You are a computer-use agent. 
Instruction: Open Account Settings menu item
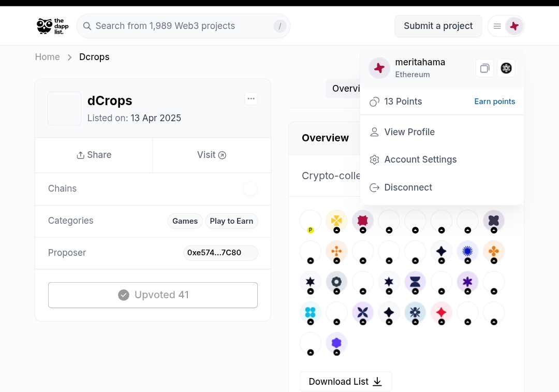[442, 159]
